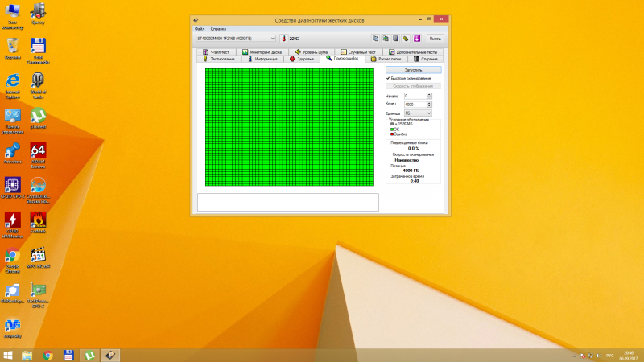Switch to the Информация tab
This screenshot has height=362, width=644.
[262, 59]
